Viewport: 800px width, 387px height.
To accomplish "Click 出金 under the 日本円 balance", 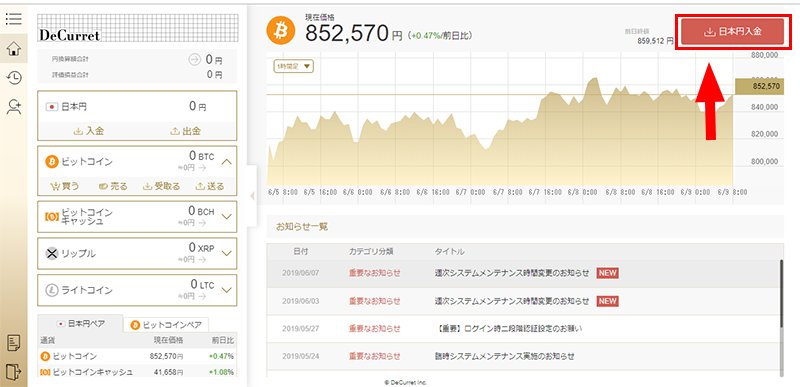I will 185,131.
